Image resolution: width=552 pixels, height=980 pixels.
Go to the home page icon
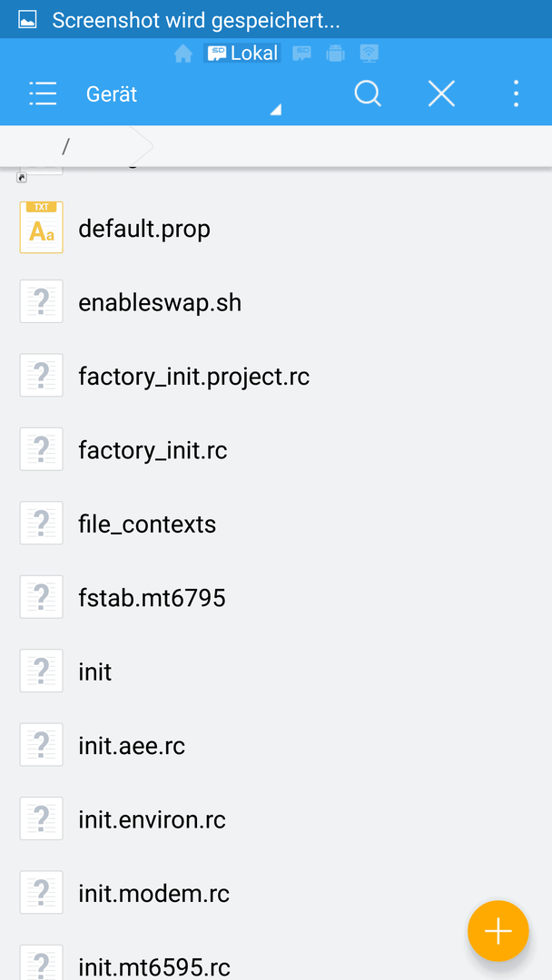[x=183, y=54]
